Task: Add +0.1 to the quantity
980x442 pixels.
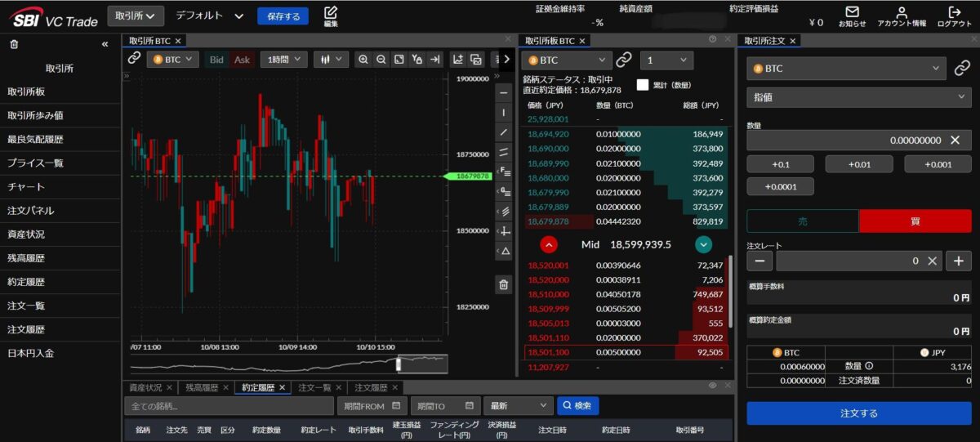Action: pyautogui.click(x=780, y=164)
